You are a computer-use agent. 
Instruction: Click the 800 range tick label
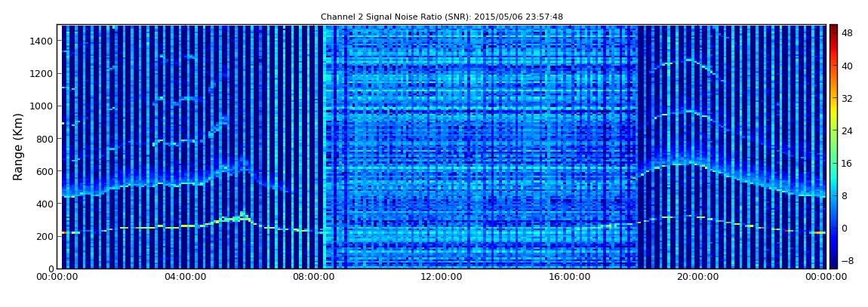[x=45, y=139]
